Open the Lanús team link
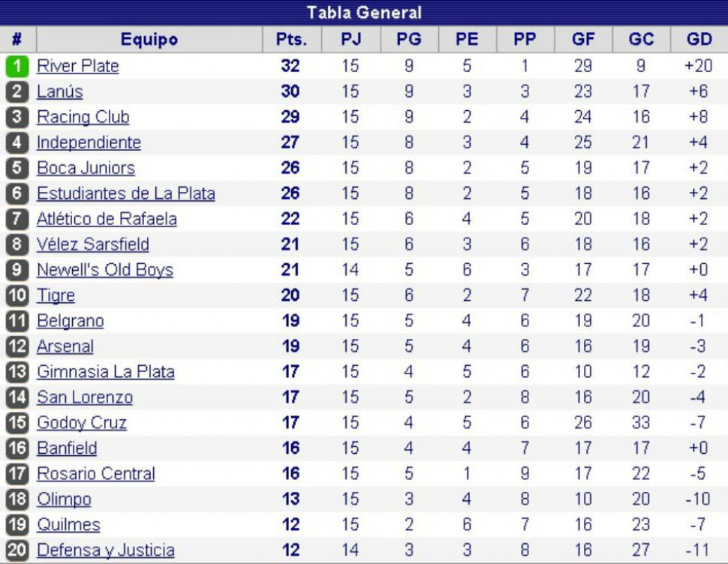728x564 pixels. click(x=60, y=91)
